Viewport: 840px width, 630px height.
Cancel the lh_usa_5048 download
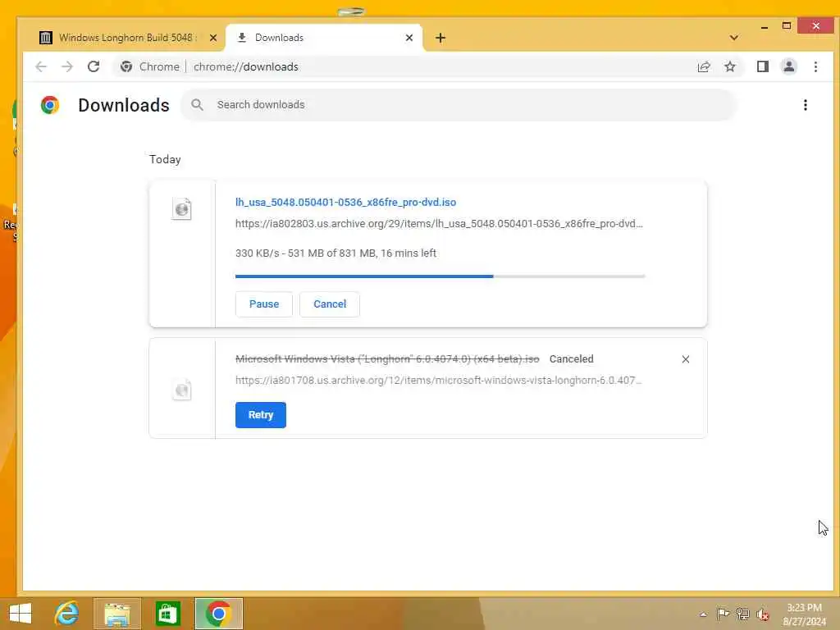tap(330, 304)
